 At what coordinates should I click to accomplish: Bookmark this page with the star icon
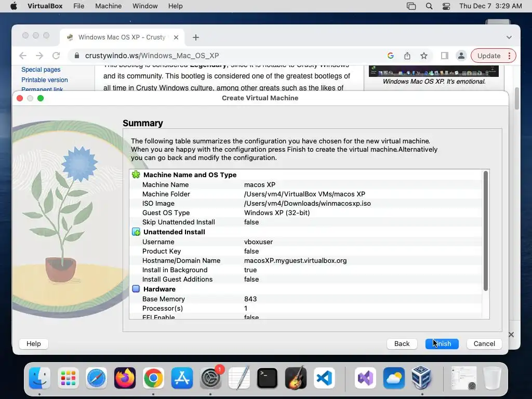coord(424,56)
